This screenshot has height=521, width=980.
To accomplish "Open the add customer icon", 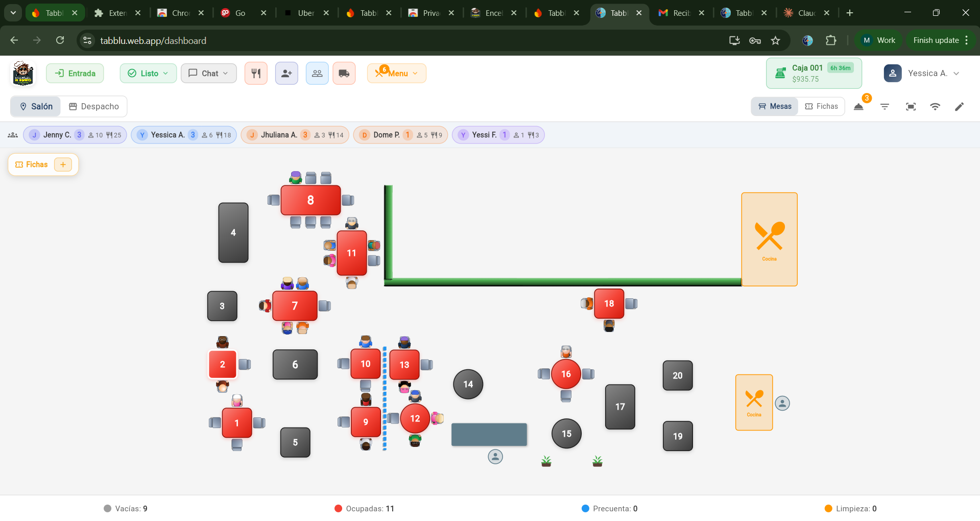I will tap(286, 73).
